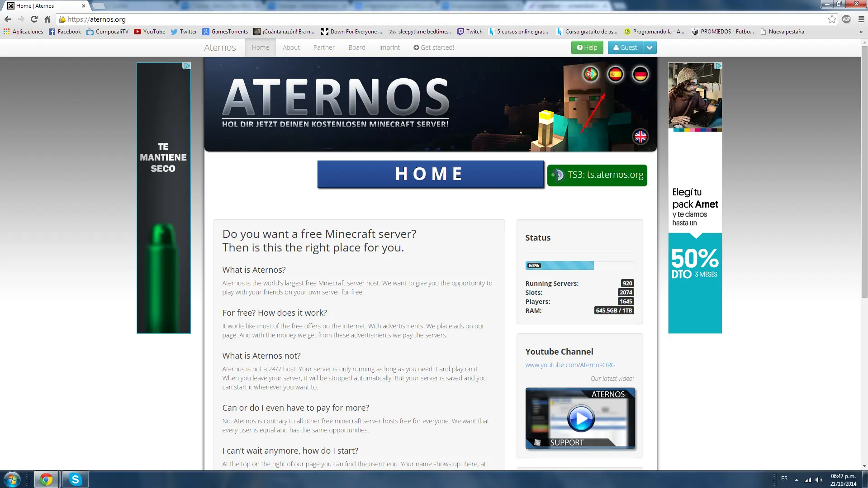868x488 pixels.
Task: Open the Facebook bookmark
Action: 65,32
